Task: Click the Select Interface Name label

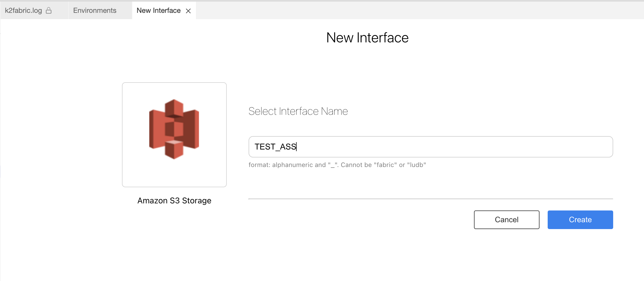Action: [x=298, y=111]
